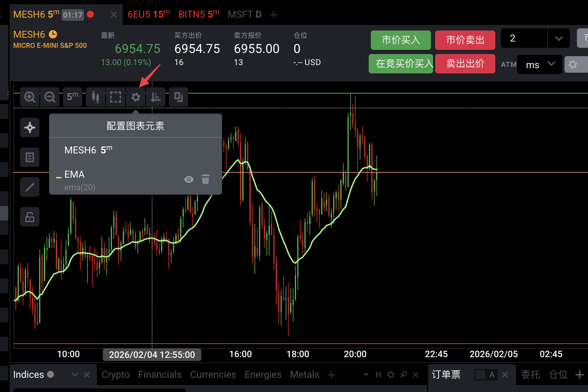Select the line drawing tool
Screen dimensions: 588x392
30,187
